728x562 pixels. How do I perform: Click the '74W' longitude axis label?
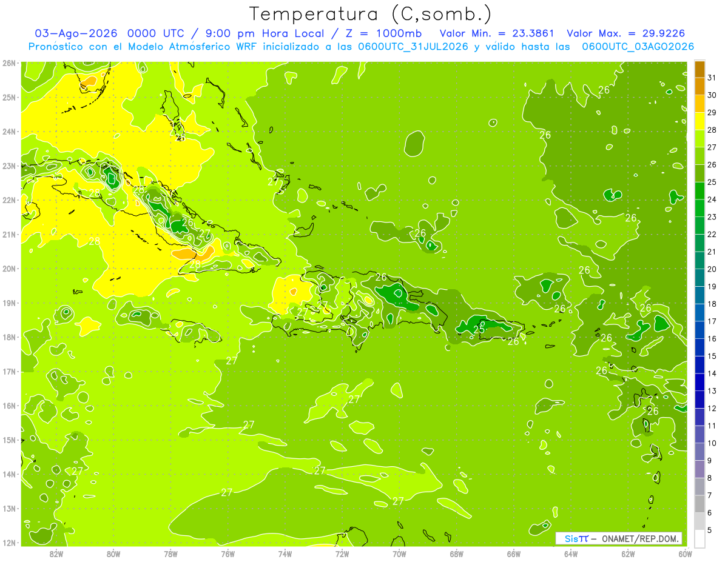pos(285,554)
